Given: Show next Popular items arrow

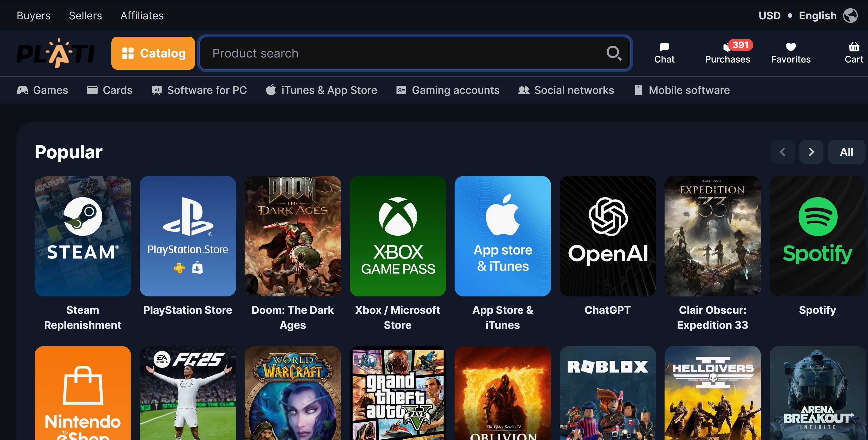Looking at the screenshot, I should (x=811, y=152).
